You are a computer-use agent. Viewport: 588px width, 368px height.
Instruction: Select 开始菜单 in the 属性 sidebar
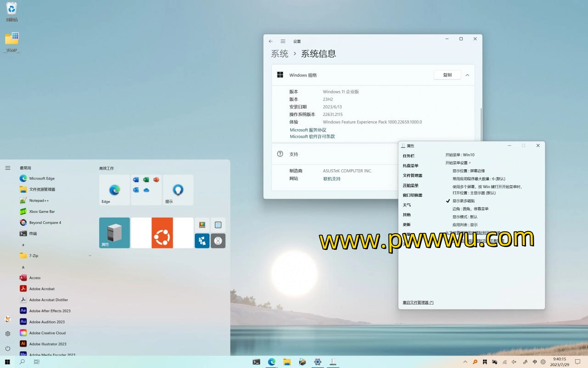[411, 185]
